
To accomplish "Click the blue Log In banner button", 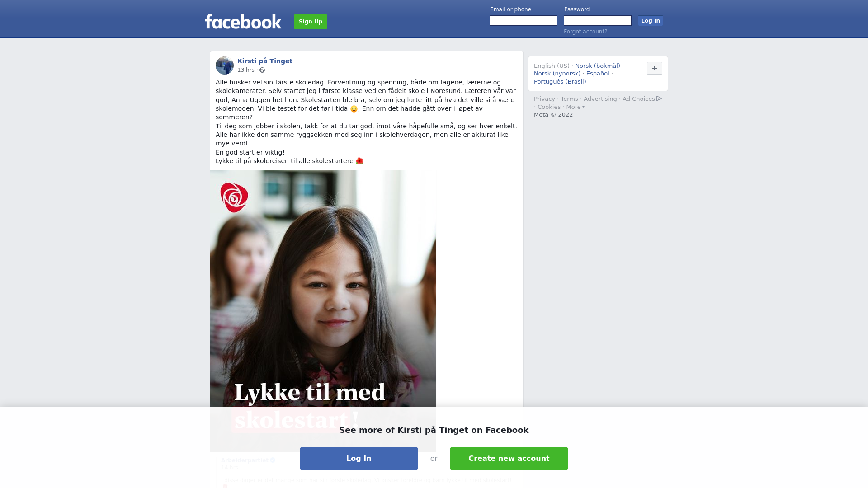I will [x=359, y=459].
